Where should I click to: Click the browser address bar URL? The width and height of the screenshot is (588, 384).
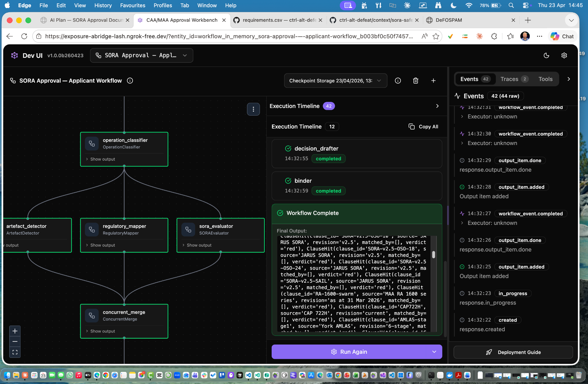[229, 36]
